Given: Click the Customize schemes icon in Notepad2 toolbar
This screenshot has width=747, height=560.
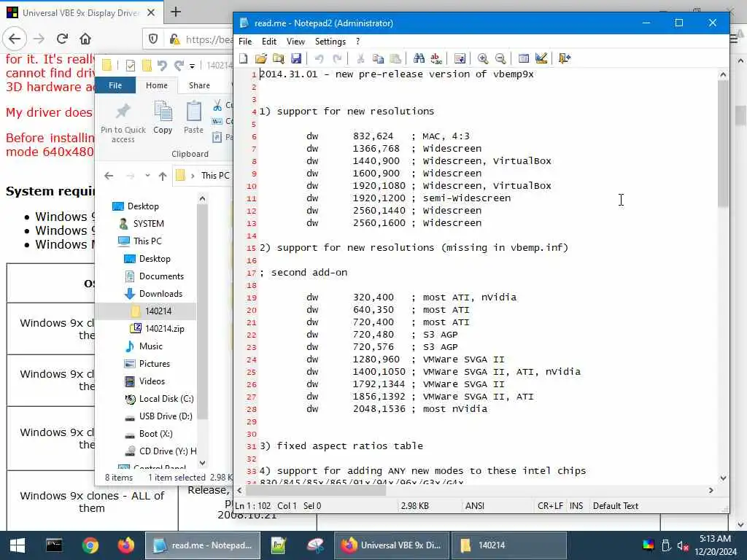Looking at the screenshot, I should (541, 58).
